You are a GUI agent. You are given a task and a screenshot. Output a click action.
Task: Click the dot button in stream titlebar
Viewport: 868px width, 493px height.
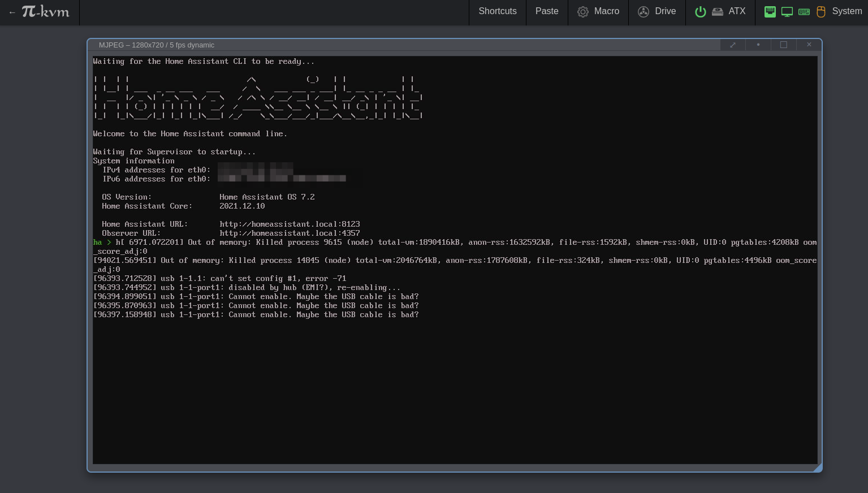tap(758, 45)
